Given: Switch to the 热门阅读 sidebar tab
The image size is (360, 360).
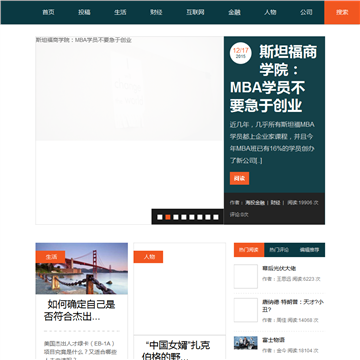Looking at the screenshot, I should pyautogui.click(x=249, y=250).
